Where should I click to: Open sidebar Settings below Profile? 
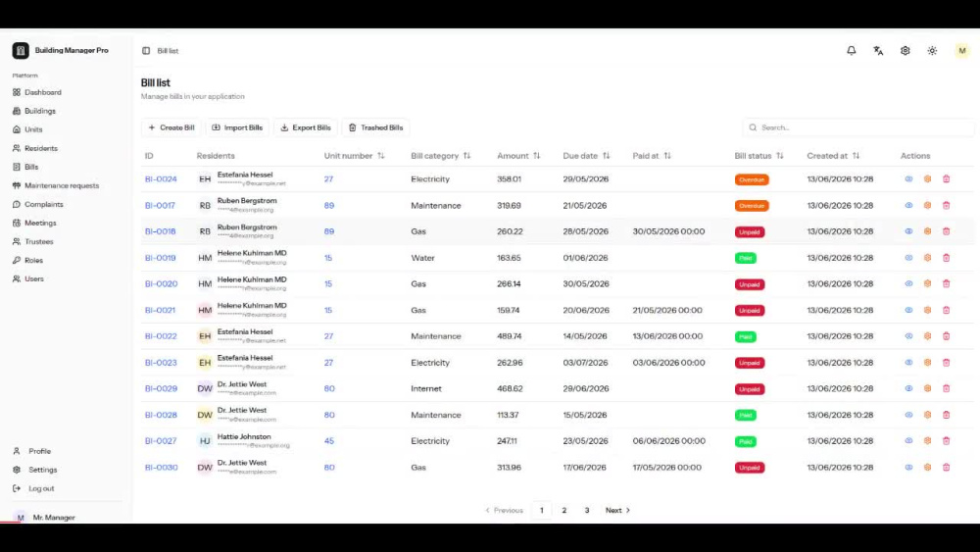34,470
